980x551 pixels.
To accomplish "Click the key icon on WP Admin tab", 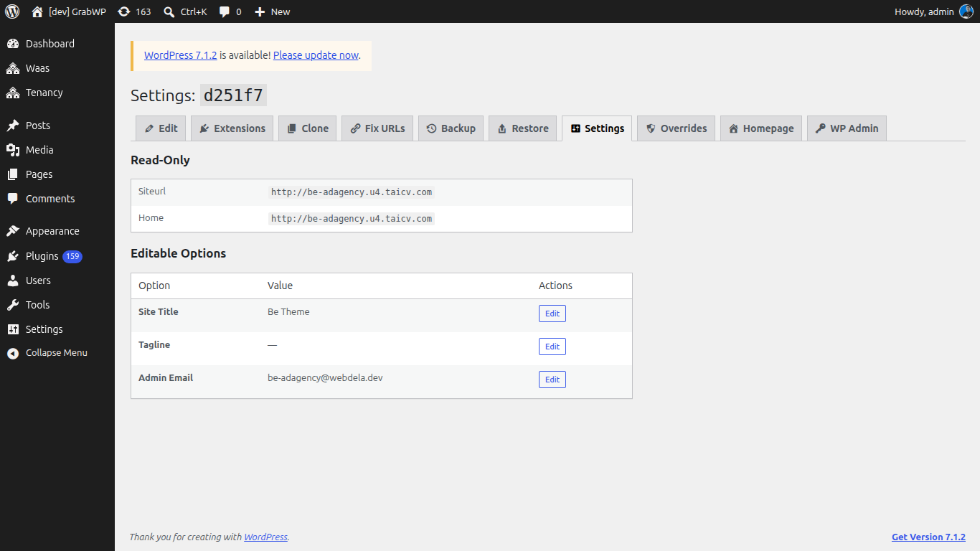I will coord(821,128).
